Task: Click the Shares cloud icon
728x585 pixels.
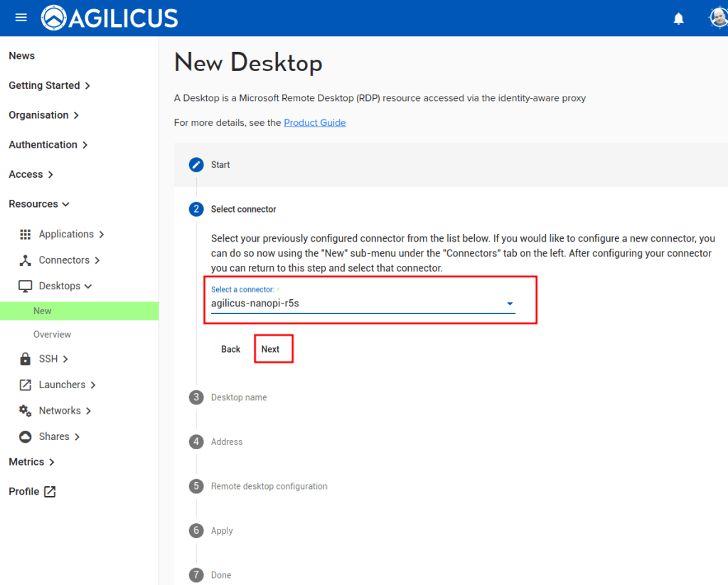Action: (26, 436)
